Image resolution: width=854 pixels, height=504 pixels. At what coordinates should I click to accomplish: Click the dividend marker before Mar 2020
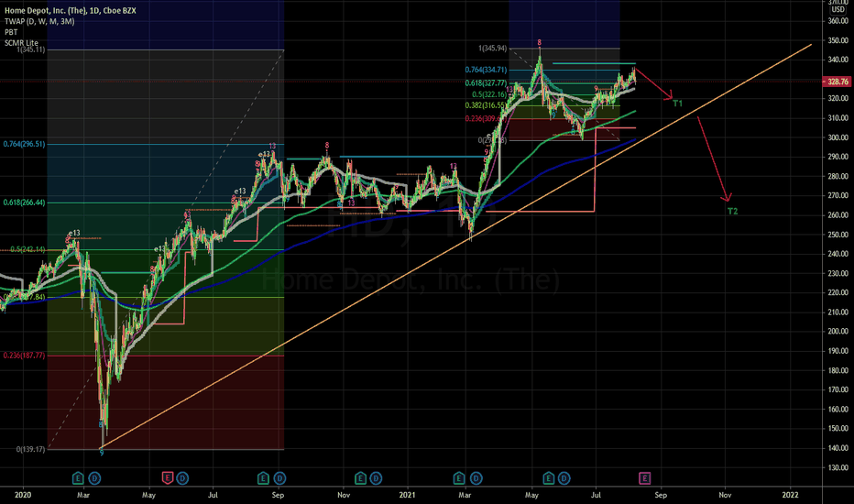coord(94,478)
